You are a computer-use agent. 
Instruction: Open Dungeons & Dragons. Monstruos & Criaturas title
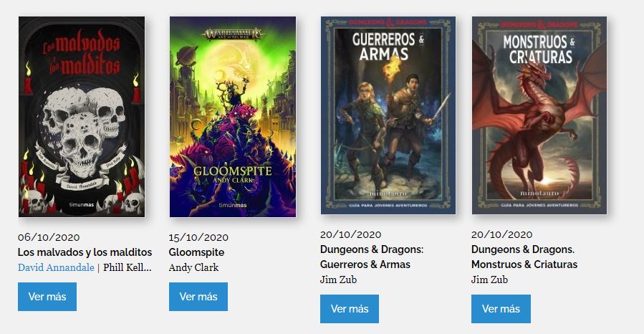tap(524, 257)
